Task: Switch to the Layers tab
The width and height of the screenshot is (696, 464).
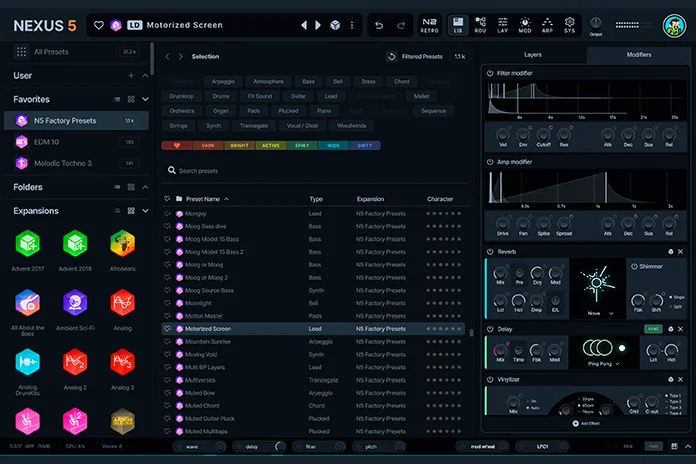Action: (533, 55)
